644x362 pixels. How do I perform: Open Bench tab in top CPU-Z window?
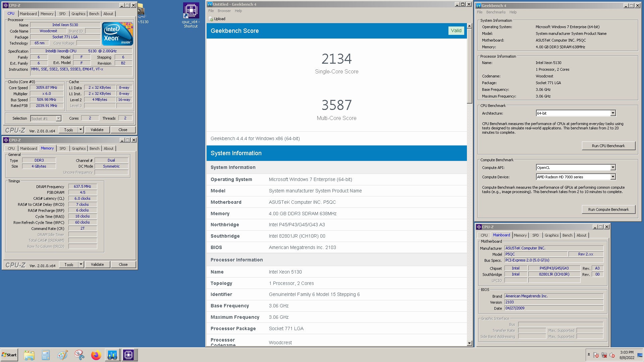pos(94,14)
